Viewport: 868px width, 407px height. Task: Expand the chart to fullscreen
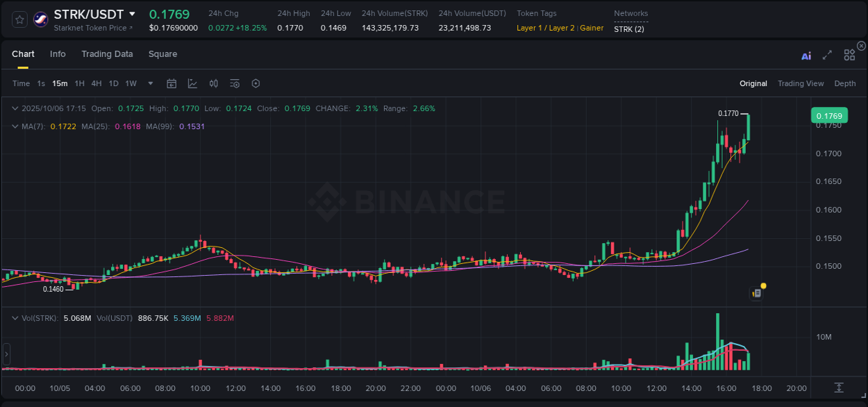click(x=827, y=55)
